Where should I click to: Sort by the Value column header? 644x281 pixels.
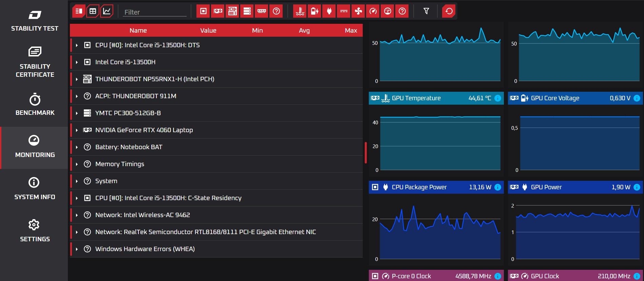pyautogui.click(x=208, y=30)
